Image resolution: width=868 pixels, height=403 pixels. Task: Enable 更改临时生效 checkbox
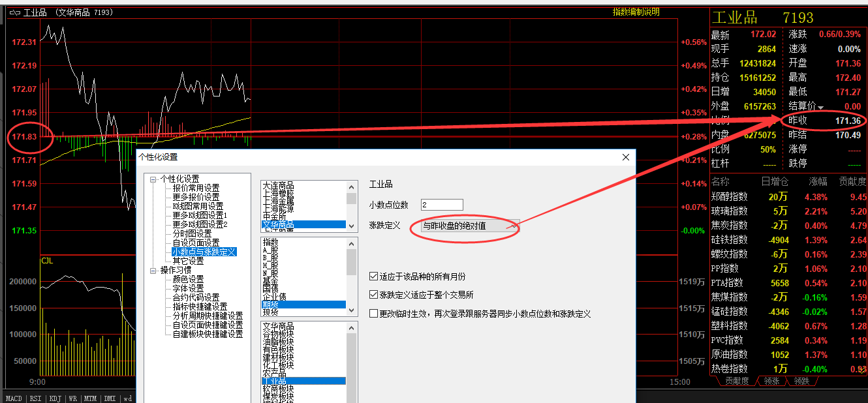374,314
